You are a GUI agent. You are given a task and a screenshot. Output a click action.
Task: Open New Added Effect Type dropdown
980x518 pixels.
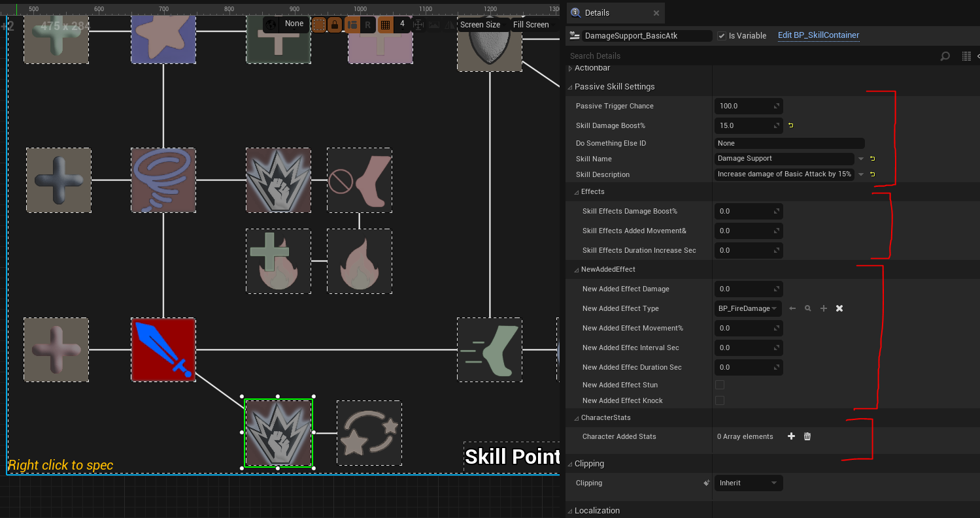(748, 308)
